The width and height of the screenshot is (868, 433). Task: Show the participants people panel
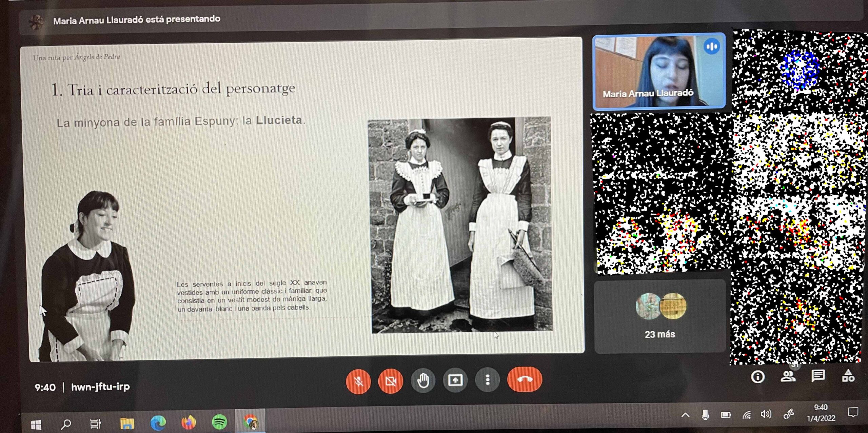point(788,376)
